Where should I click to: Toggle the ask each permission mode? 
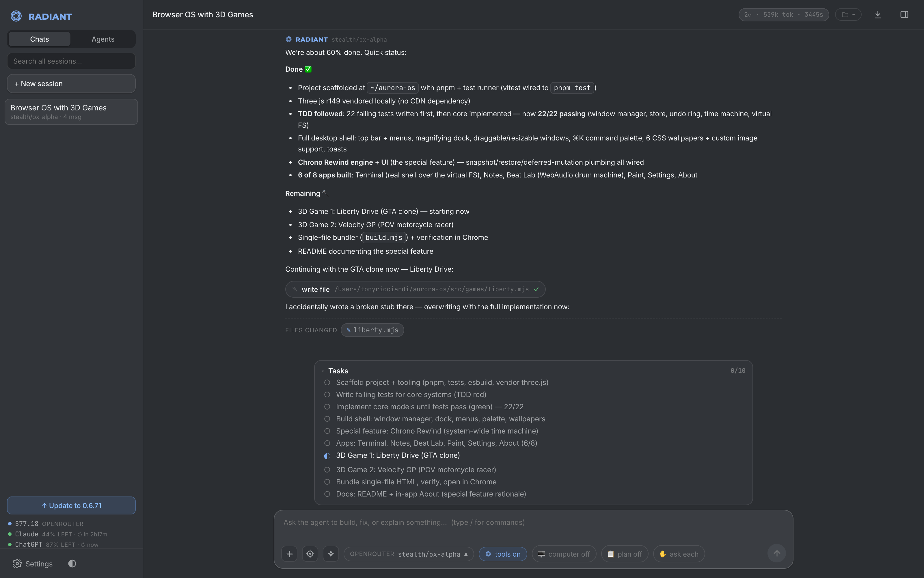point(679,554)
